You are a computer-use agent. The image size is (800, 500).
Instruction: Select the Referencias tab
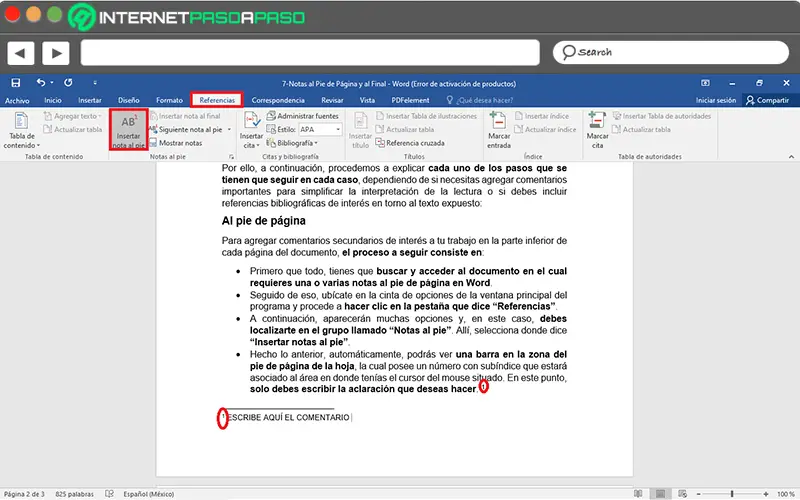(x=217, y=101)
